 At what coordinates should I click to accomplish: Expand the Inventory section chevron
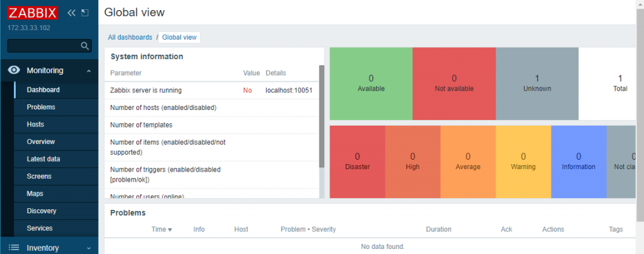coord(89,248)
